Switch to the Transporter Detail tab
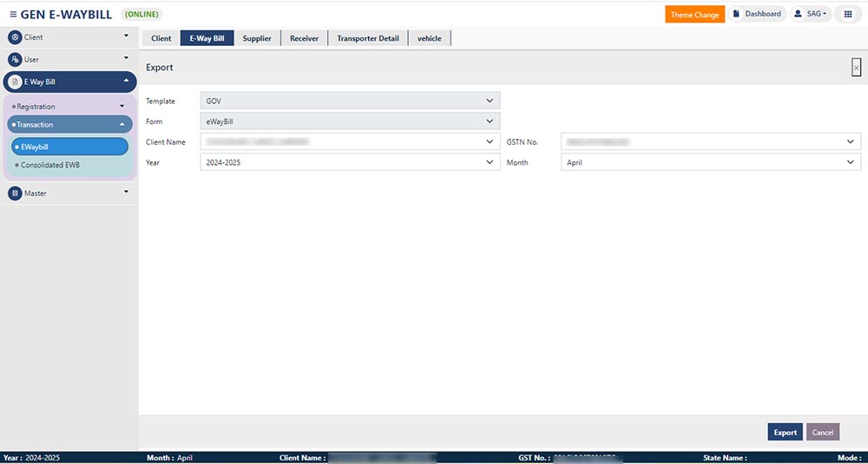Viewport: 868px width, 464px height. [x=368, y=38]
